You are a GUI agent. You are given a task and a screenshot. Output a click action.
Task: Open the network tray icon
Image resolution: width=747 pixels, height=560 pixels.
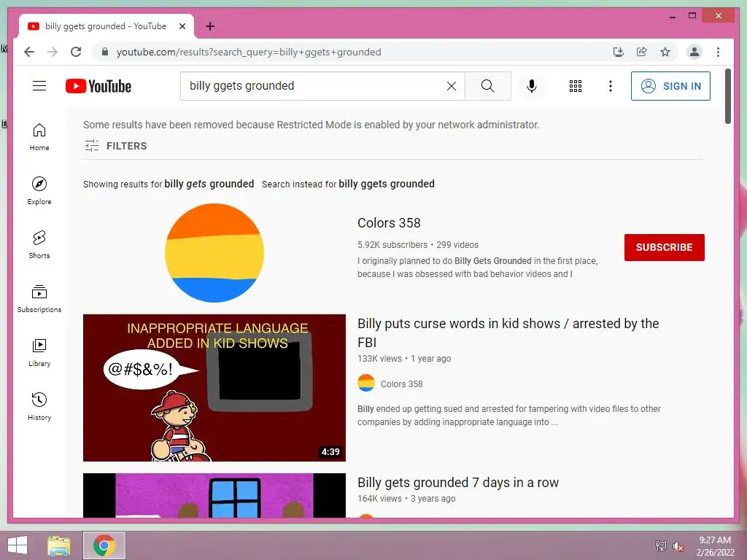(x=661, y=545)
